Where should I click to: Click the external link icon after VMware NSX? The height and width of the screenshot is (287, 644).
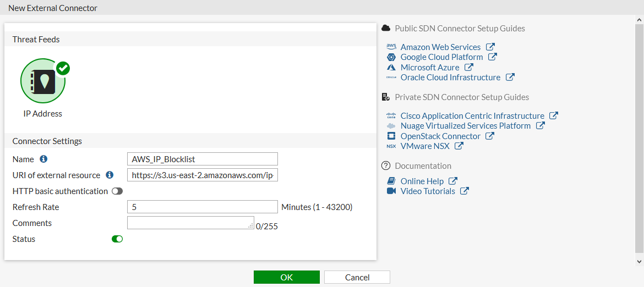459,146
